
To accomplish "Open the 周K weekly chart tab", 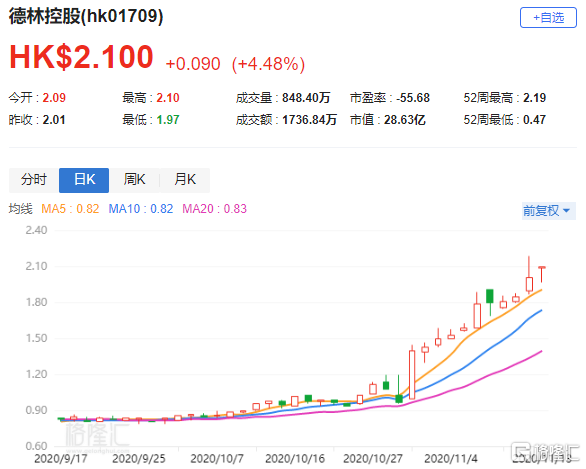I will (134, 180).
